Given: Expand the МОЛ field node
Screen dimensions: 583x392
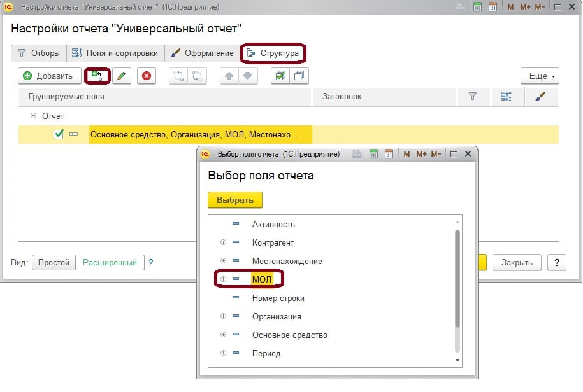Looking at the screenshot, I should click(223, 279).
